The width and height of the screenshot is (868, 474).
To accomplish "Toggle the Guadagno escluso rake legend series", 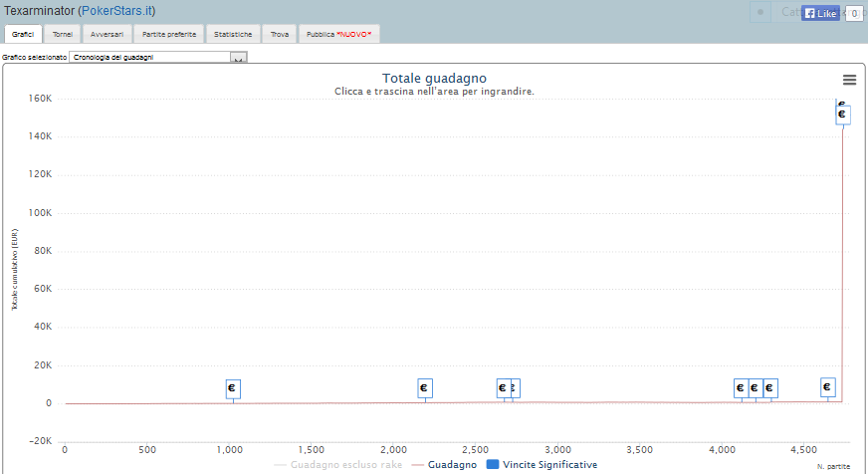I will click(x=338, y=465).
